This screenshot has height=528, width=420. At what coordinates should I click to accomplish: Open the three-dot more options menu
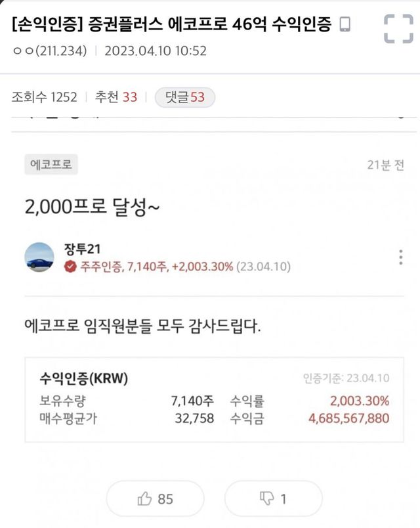pyautogui.click(x=400, y=257)
